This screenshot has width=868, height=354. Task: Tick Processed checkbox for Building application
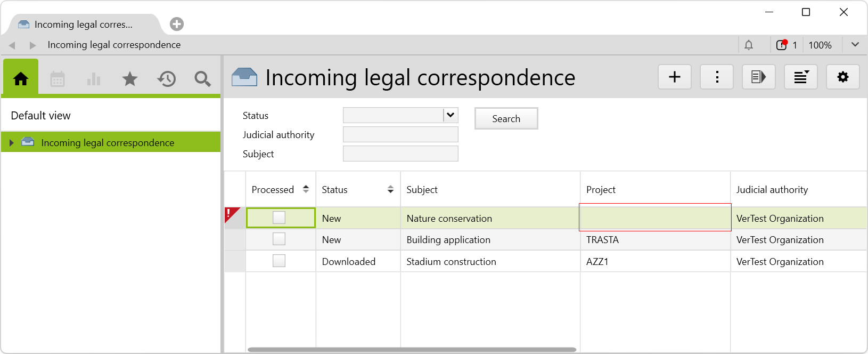279,239
